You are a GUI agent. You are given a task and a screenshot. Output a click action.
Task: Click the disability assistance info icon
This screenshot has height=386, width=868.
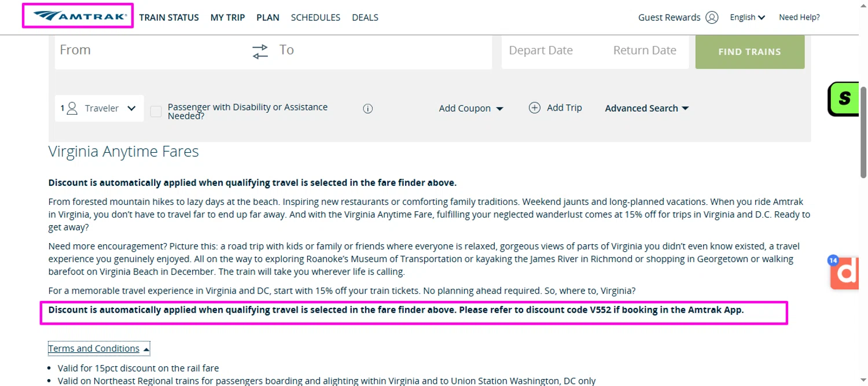(x=367, y=108)
